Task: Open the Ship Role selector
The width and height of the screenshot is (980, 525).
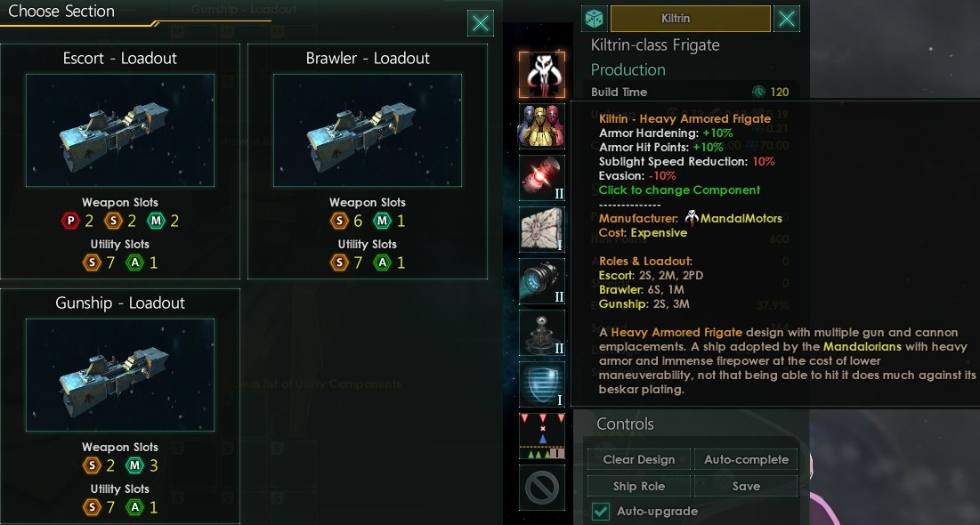Action: click(x=639, y=486)
